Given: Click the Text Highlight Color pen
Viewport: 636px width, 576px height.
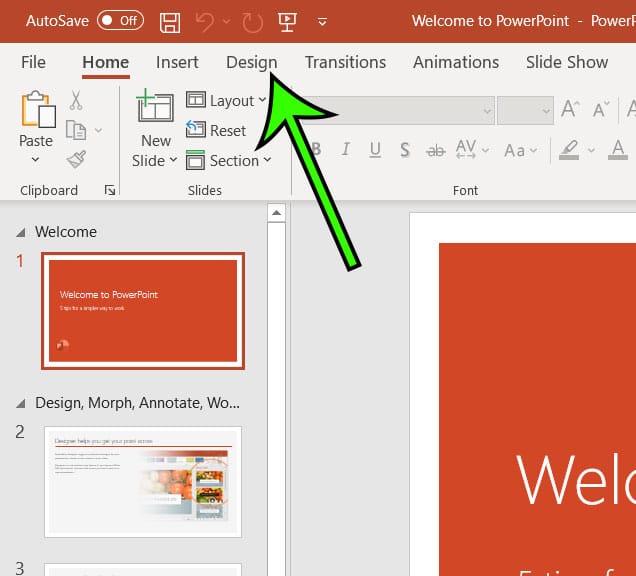Looking at the screenshot, I should 569,150.
